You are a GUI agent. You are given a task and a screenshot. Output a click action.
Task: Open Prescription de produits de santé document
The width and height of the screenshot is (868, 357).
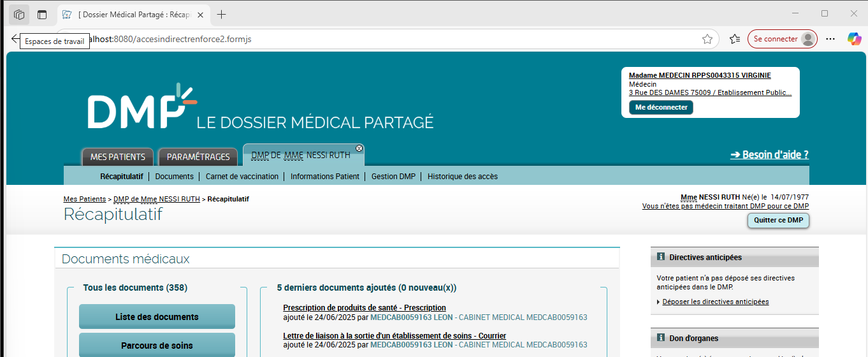(365, 308)
